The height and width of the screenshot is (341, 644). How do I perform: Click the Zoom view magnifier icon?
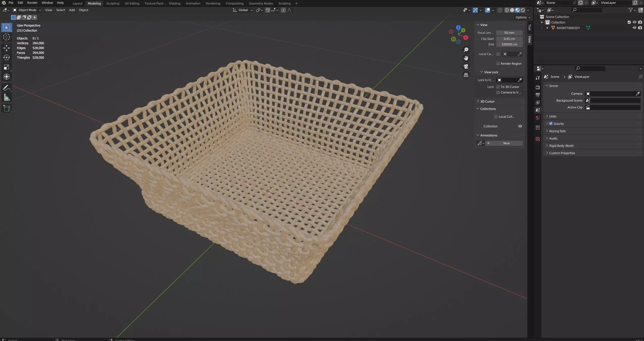tap(466, 50)
